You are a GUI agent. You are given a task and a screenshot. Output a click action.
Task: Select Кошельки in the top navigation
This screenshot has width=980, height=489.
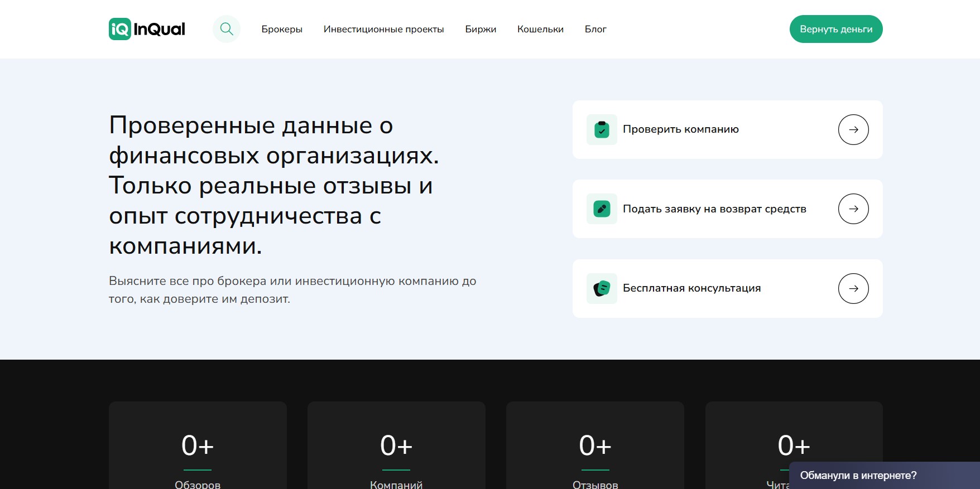tap(540, 29)
